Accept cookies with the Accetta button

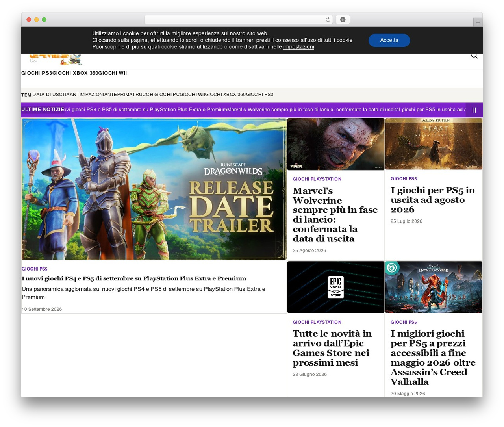pos(389,40)
